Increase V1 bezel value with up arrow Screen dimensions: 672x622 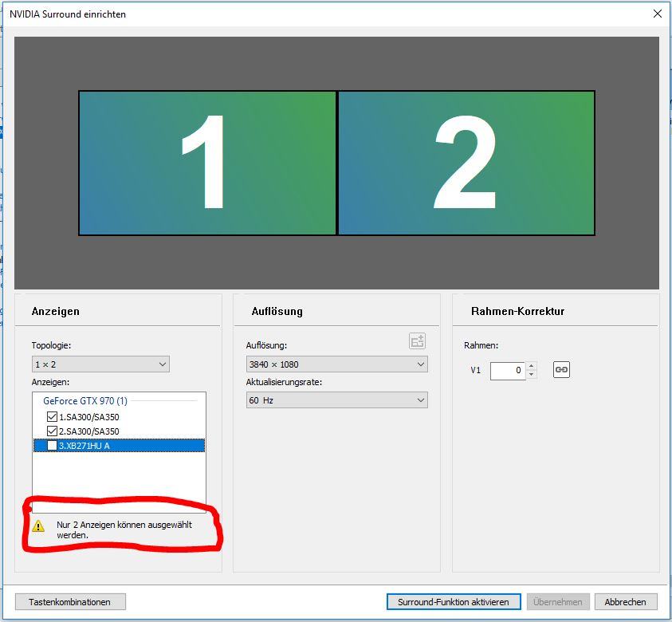click(x=531, y=366)
